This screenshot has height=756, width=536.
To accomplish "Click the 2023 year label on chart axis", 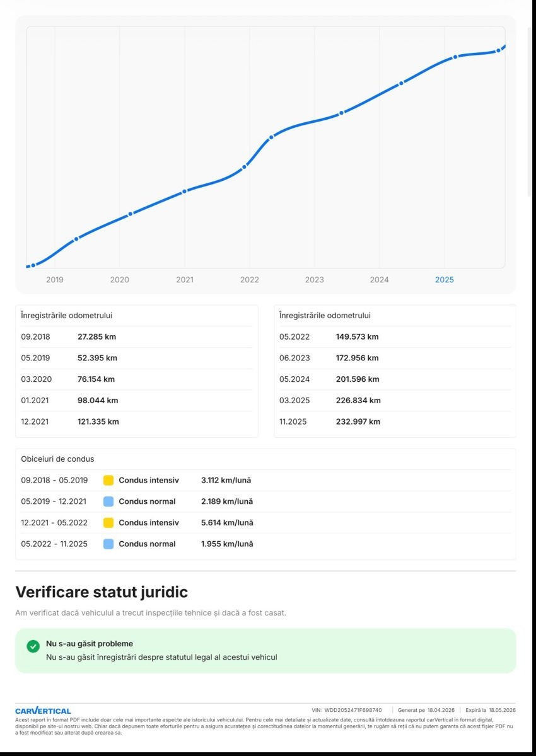I will tap(314, 280).
